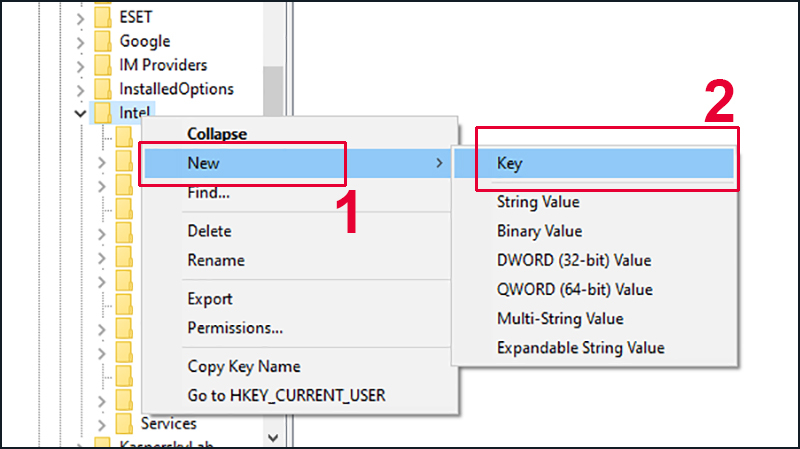Open Permissions... from context menu

point(235,327)
